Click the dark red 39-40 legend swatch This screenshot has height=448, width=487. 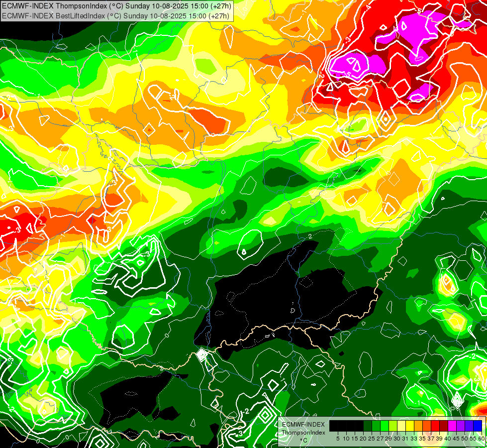tap(444, 426)
